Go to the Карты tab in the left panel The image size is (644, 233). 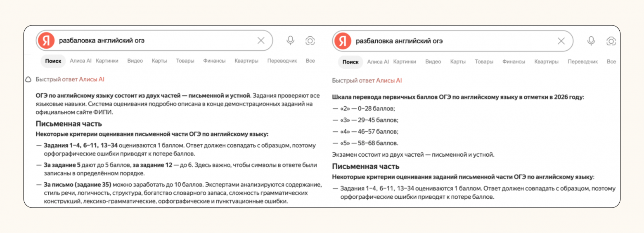tap(159, 61)
